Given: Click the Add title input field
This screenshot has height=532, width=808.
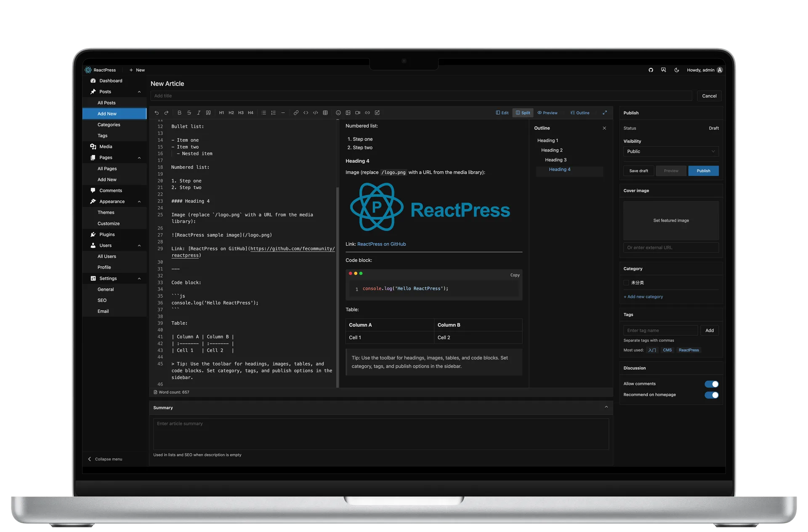Looking at the screenshot, I should [421, 96].
